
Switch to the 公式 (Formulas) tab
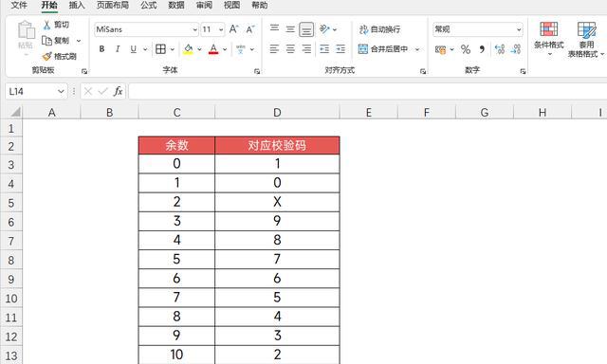[x=149, y=5]
